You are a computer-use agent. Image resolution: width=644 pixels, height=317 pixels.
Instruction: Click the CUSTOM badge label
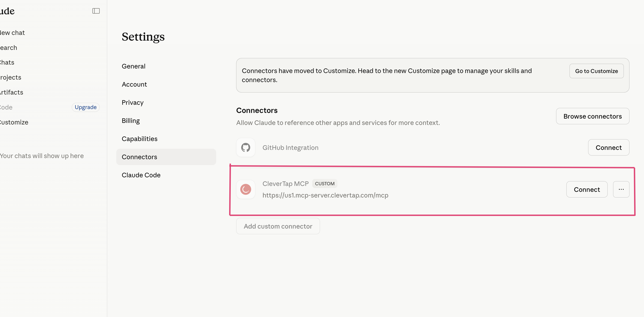pos(324,184)
